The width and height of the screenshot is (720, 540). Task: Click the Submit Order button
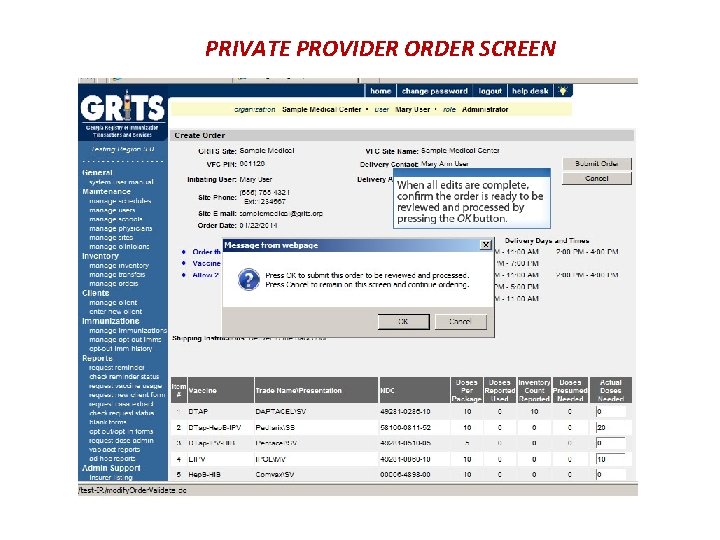(x=596, y=163)
